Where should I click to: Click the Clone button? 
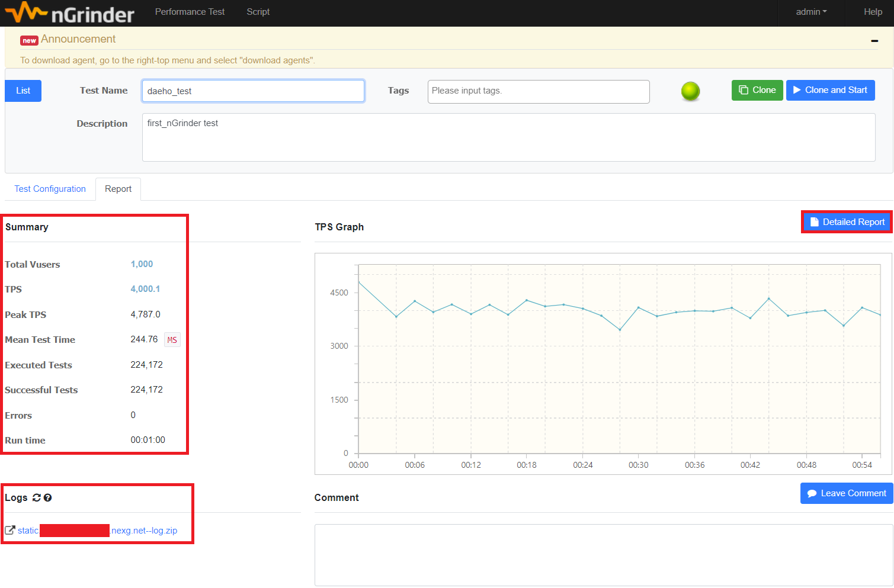click(757, 90)
